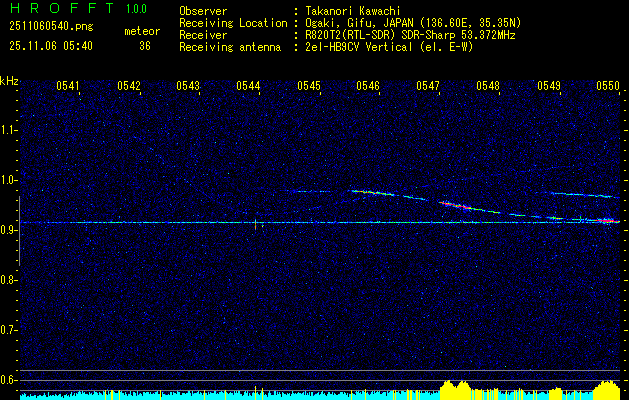The image size is (629, 400).
Task: Click the kHz axis unit label
Action: 9,81
